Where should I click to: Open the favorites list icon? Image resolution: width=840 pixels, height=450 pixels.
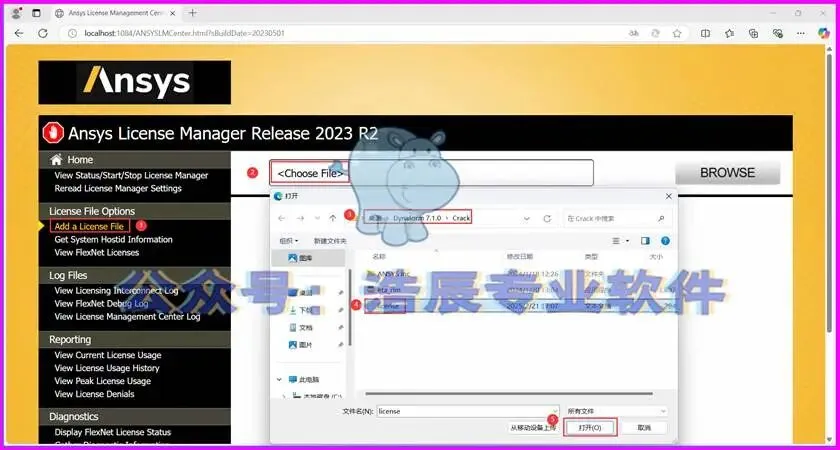point(730,33)
